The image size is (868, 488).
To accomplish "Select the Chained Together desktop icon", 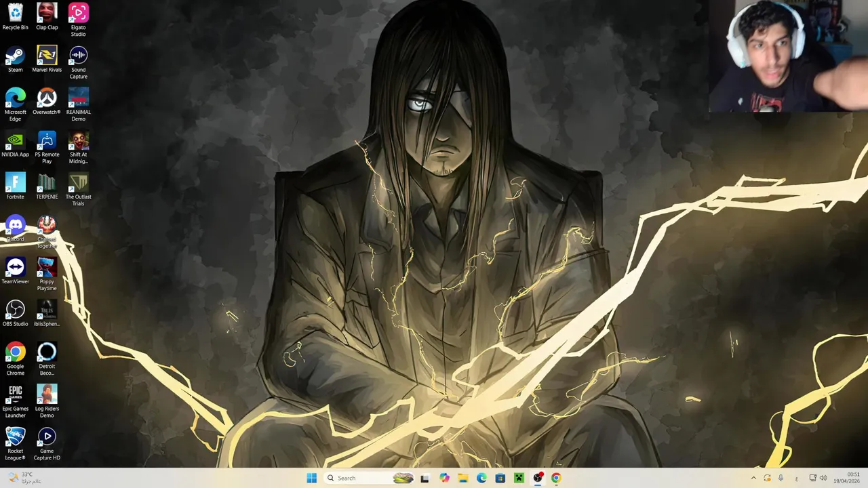I will tap(47, 232).
